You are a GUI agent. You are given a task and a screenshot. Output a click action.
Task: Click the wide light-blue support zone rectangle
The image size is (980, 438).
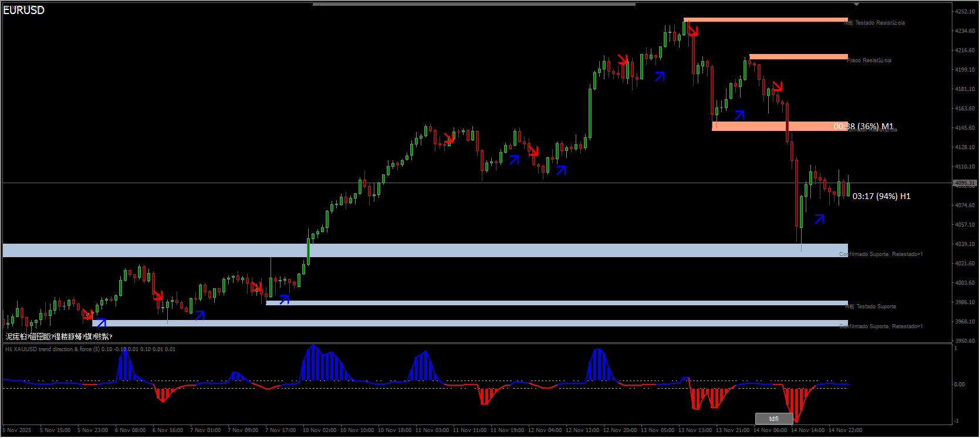(x=411, y=250)
